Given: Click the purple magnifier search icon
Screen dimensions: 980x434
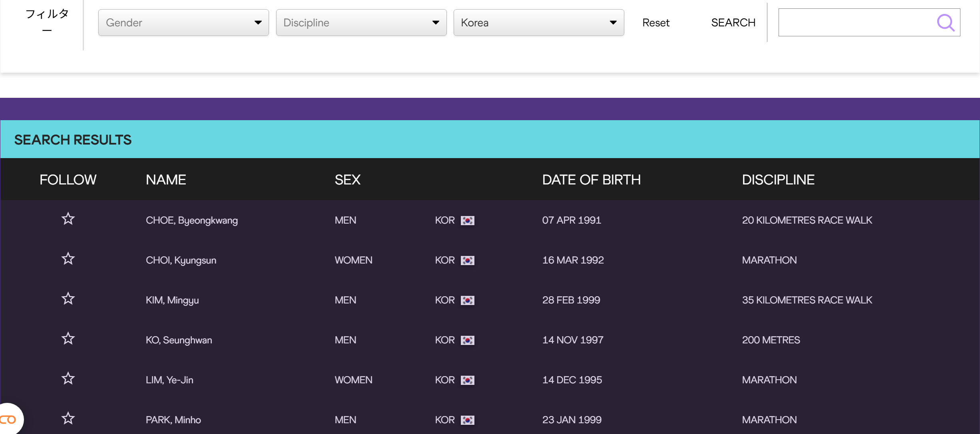Looking at the screenshot, I should click(945, 23).
